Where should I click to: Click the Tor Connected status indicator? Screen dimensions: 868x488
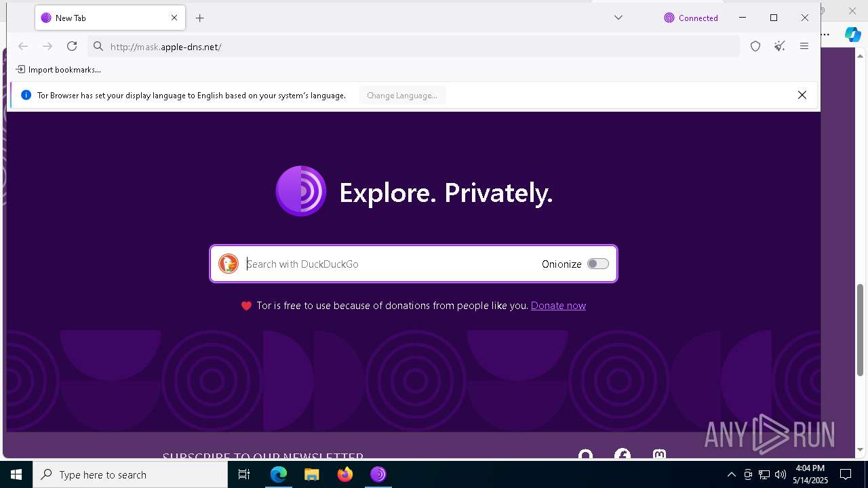pos(691,18)
